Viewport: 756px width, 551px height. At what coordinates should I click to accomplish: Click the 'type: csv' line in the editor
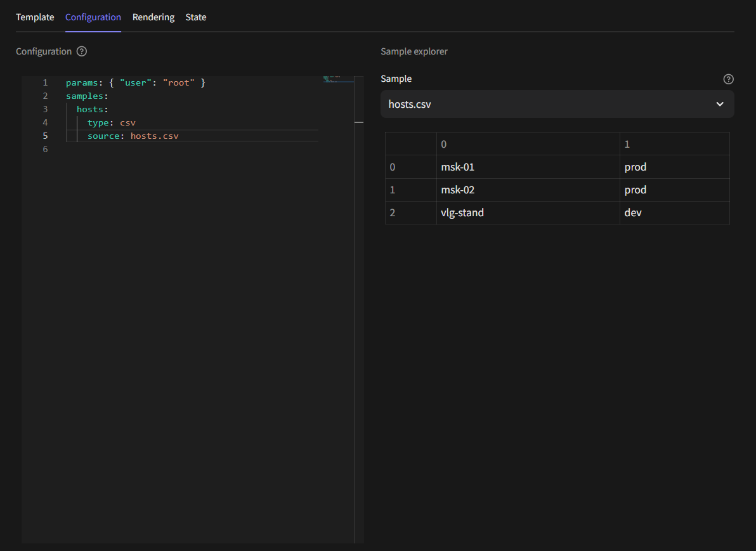pyautogui.click(x=112, y=122)
